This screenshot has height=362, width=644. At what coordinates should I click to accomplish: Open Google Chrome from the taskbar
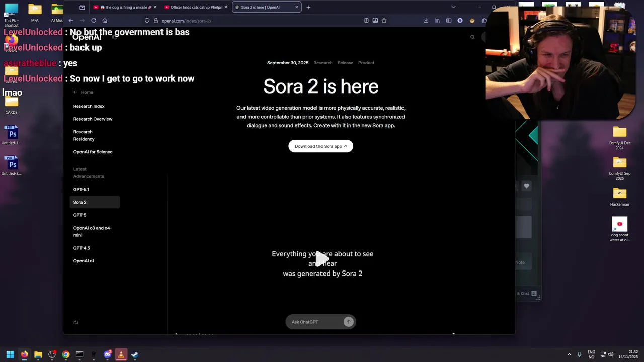click(x=66, y=354)
